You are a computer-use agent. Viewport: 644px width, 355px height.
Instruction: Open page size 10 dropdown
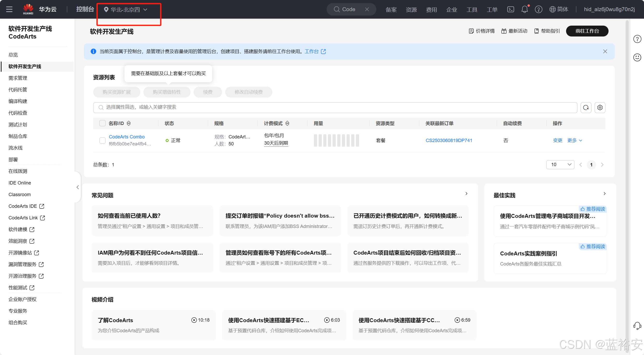pyautogui.click(x=560, y=165)
